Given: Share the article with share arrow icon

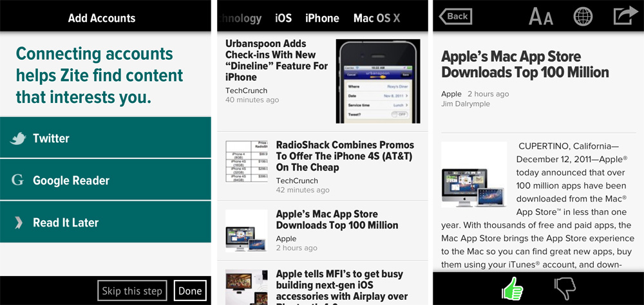Looking at the screenshot, I should [625, 17].
